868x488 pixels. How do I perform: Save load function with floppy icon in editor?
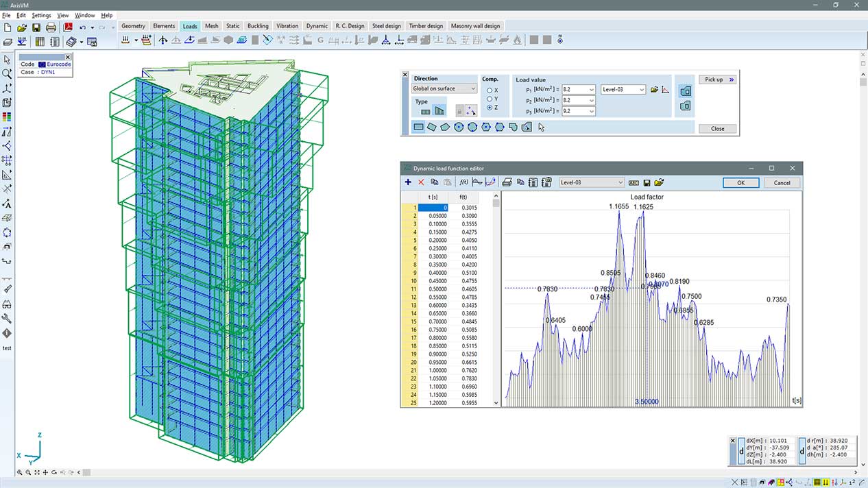(647, 183)
